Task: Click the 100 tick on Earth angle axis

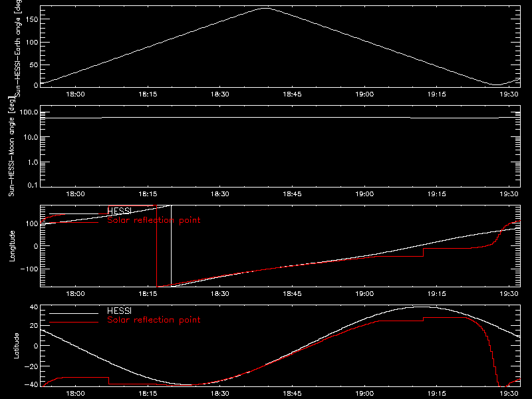Action: tap(31, 43)
